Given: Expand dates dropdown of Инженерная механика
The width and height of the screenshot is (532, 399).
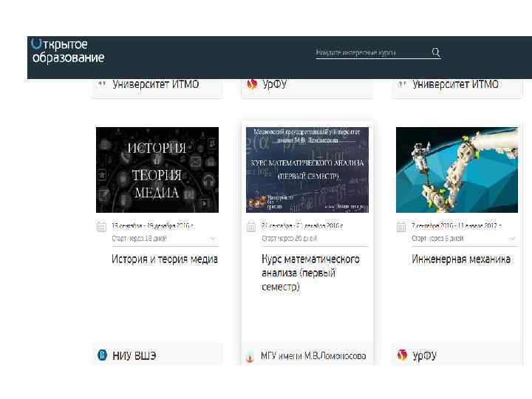Looking at the screenshot, I should [x=512, y=239].
